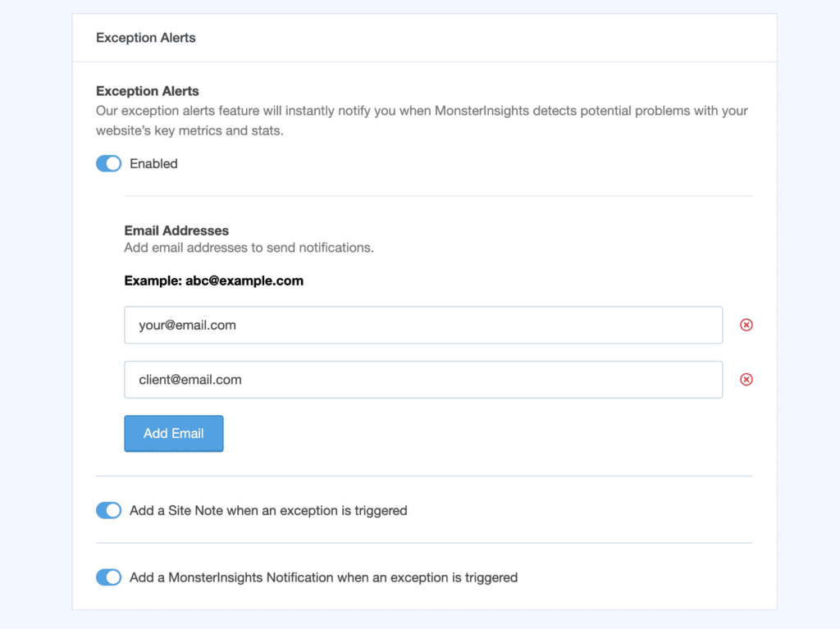Toggle the MonsterInsights Notification switch
840x629 pixels.
pos(108,578)
